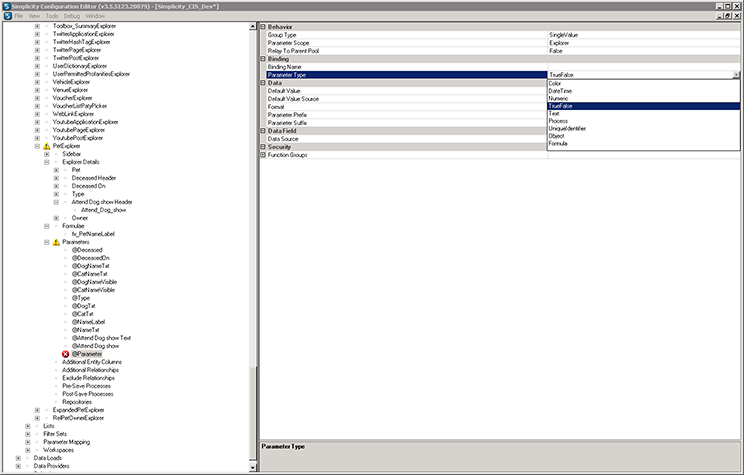
Task: Click the tree scrollbar up arrow
Action: click(x=253, y=27)
